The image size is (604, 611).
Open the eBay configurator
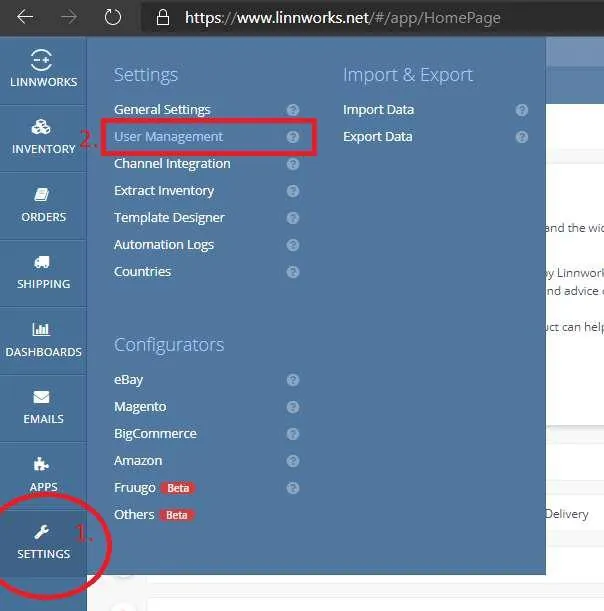click(128, 380)
